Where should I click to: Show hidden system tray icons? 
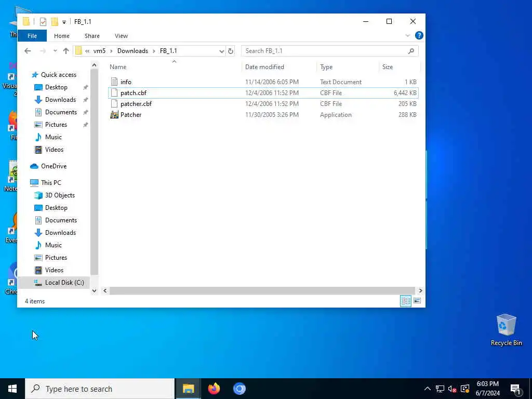tap(428, 389)
